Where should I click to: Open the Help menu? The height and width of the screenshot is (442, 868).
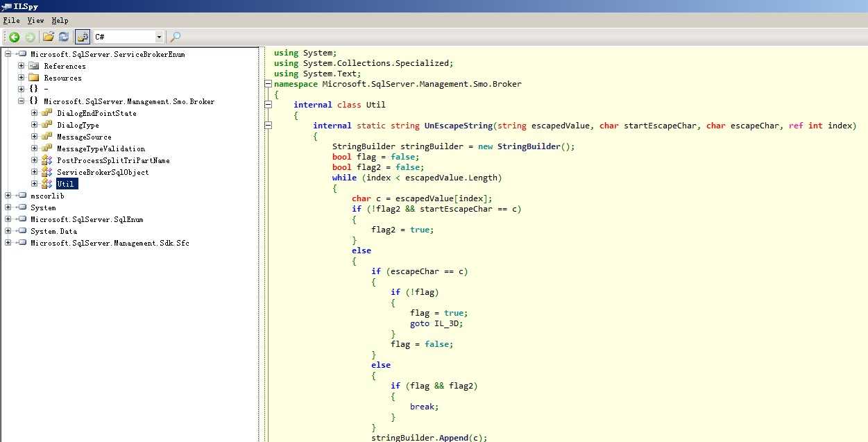60,21
